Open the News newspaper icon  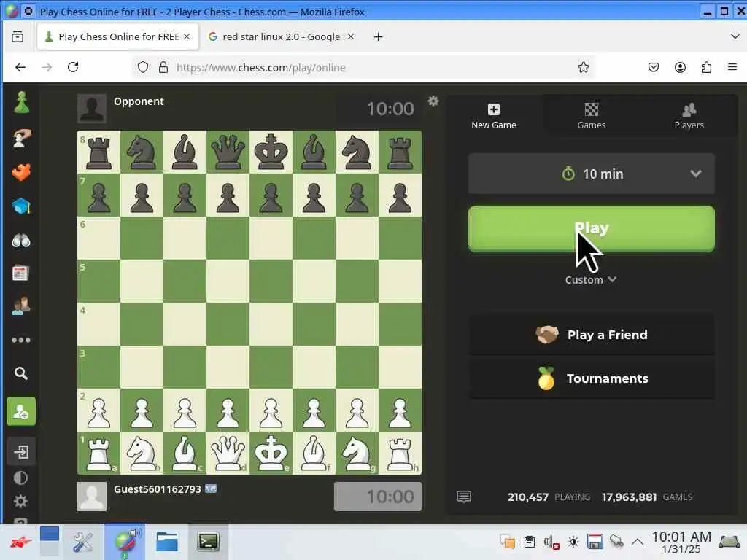[20, 273]
